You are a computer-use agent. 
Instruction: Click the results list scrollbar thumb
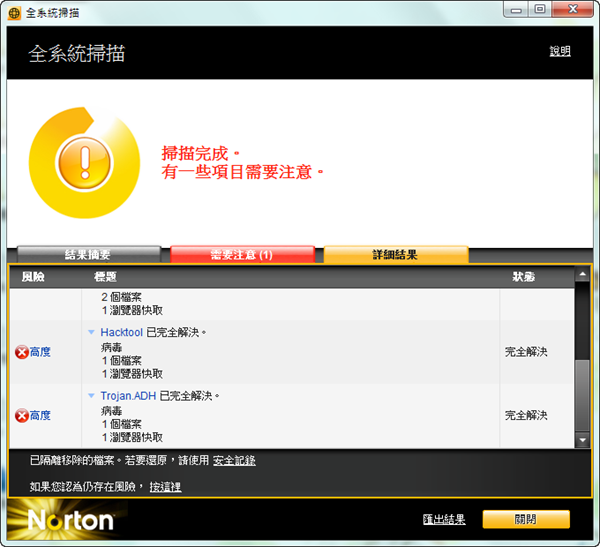click(582, 395)
